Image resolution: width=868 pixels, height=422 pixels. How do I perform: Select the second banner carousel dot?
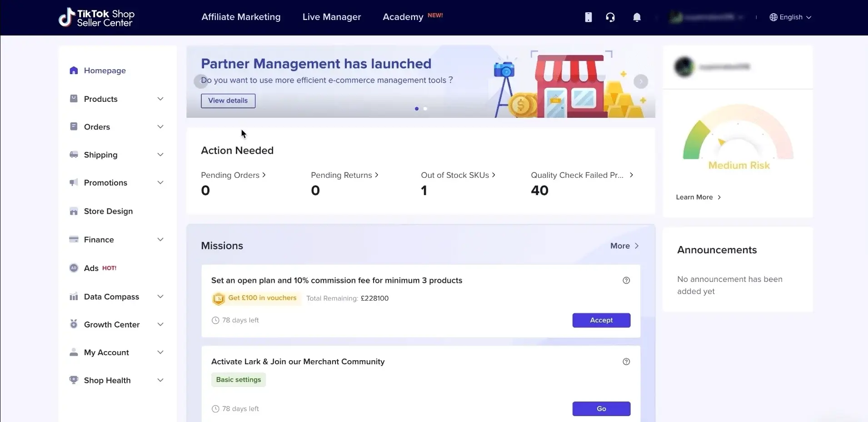(x=425, y=109)
